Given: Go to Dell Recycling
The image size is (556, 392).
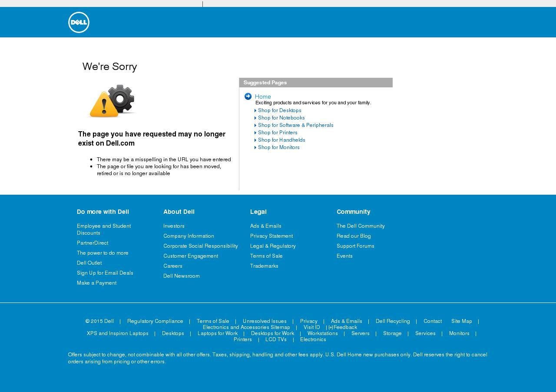Looking at the screenshot, I should [393, 321].
